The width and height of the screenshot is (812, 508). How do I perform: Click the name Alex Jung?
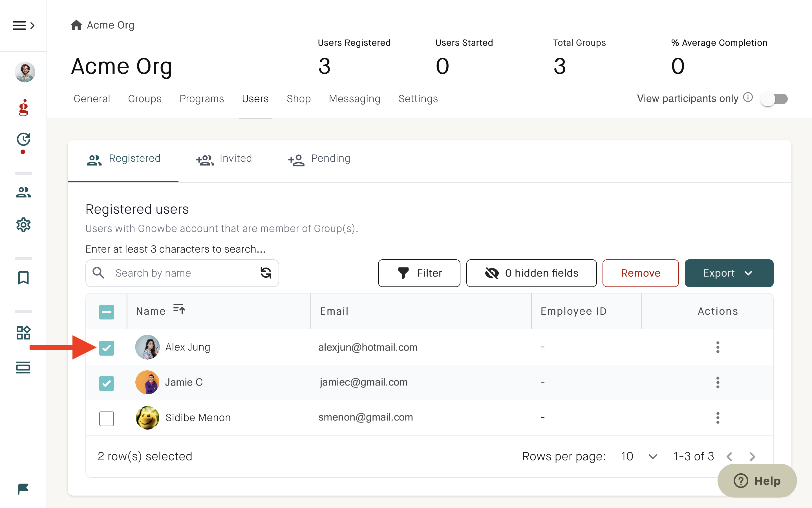(187, 347)
